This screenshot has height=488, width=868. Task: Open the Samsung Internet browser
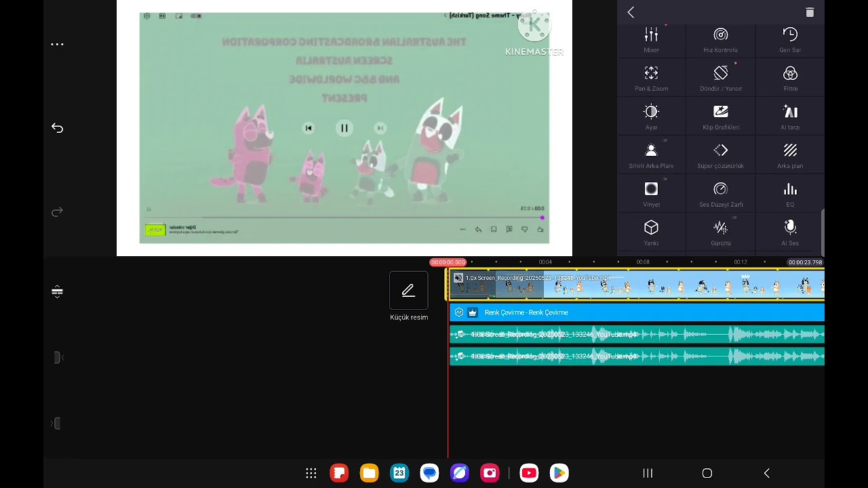(x=460, y=473)
